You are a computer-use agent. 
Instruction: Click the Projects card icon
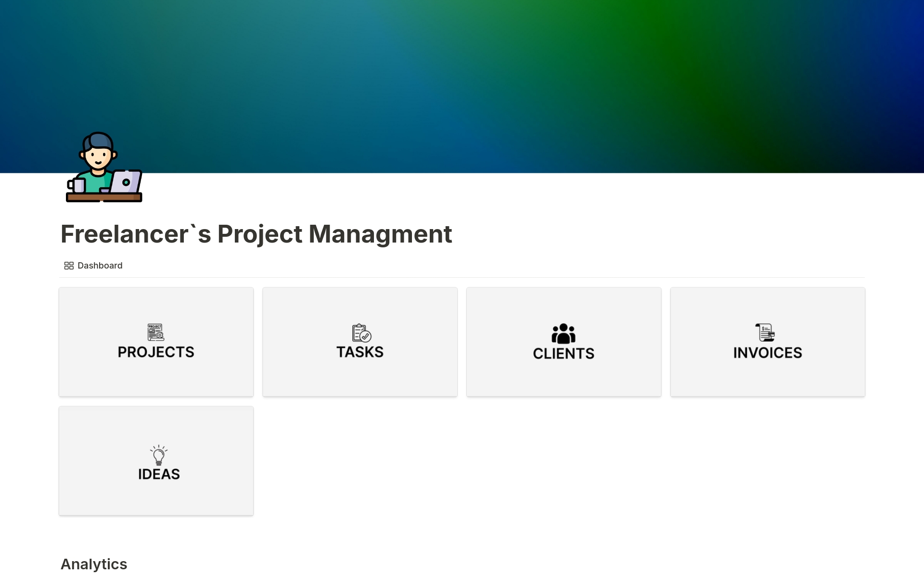click(155, 332)
